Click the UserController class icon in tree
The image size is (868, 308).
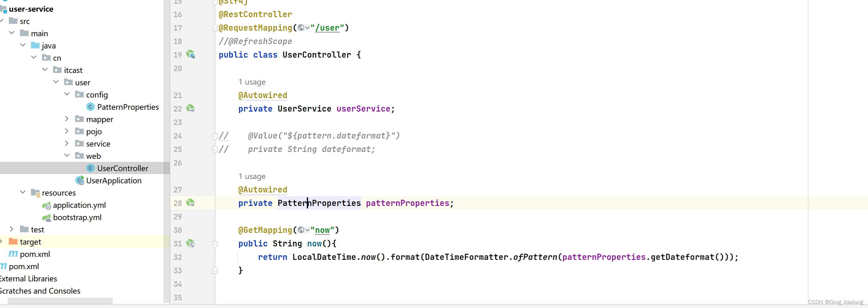[x=90, y=168]
